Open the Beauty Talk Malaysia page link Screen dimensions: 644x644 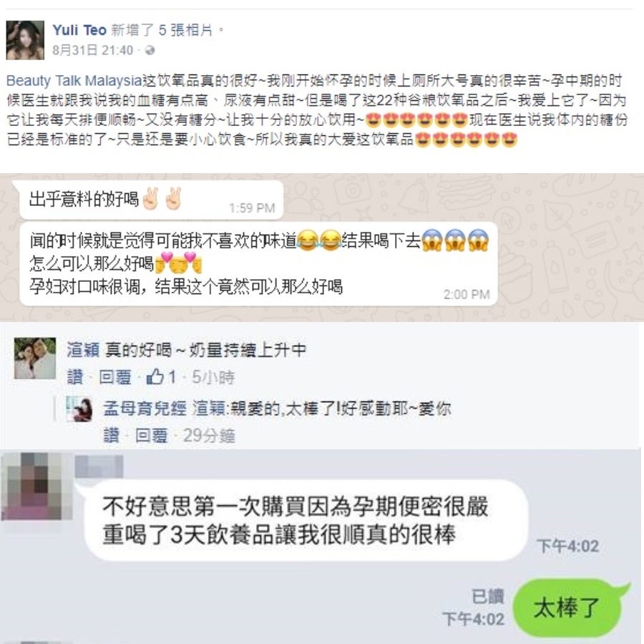tap(74, 80)
